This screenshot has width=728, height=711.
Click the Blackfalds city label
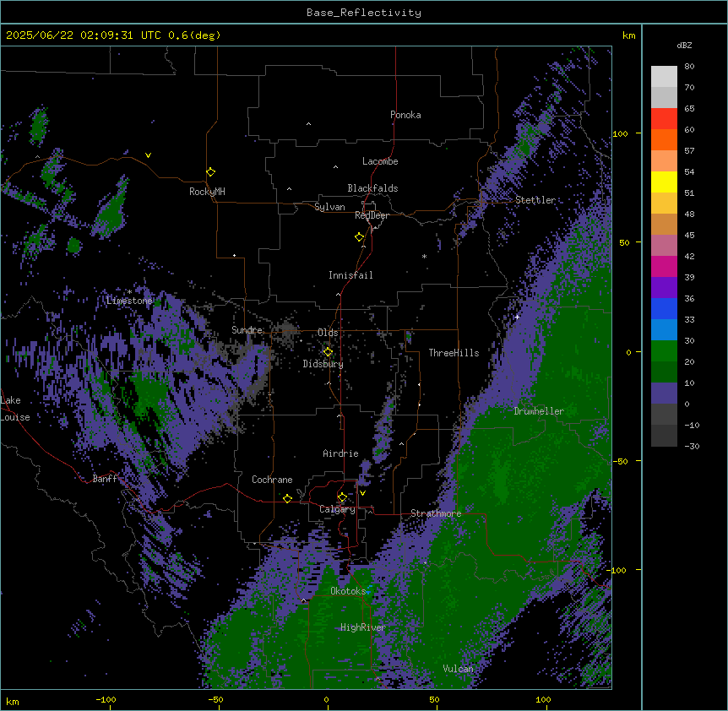click(372, 188)
